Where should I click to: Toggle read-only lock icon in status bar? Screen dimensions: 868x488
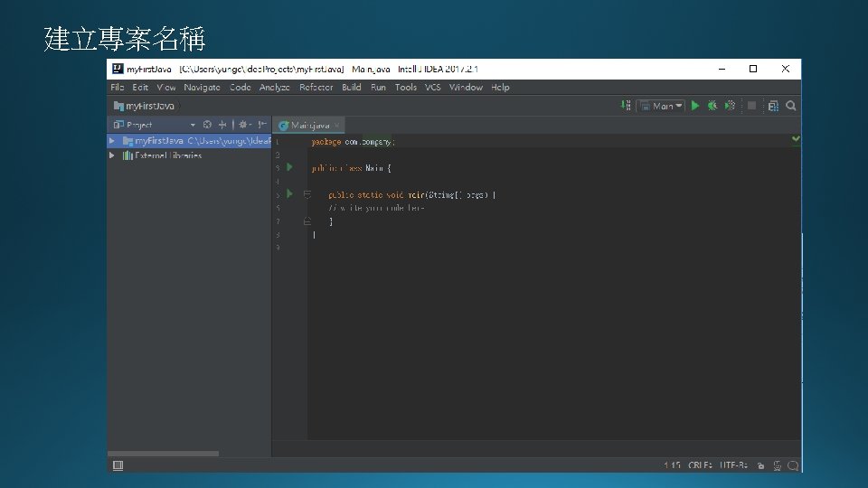(760, 466)
